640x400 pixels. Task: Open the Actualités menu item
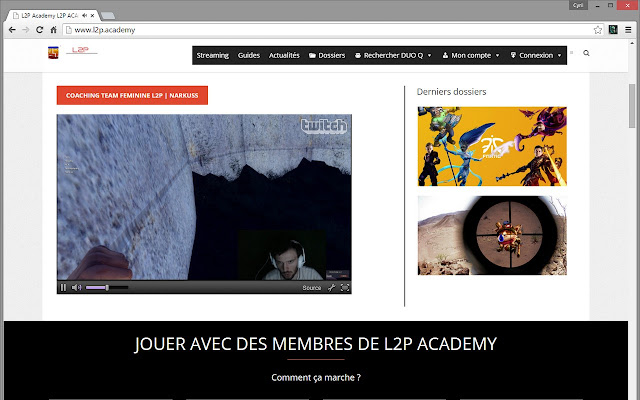(284, 55)
